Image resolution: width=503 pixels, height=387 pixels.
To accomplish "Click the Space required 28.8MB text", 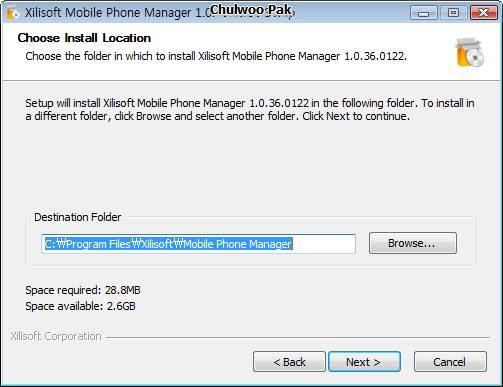I will pos(83,290).
